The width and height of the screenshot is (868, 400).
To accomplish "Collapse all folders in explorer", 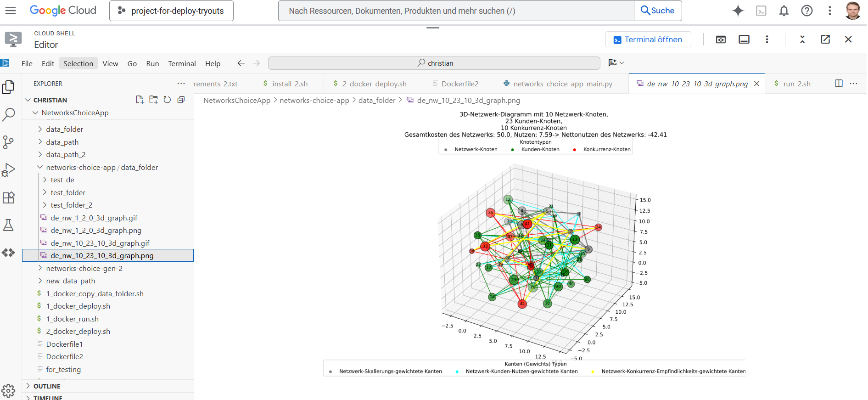I will tap(181, 100).
